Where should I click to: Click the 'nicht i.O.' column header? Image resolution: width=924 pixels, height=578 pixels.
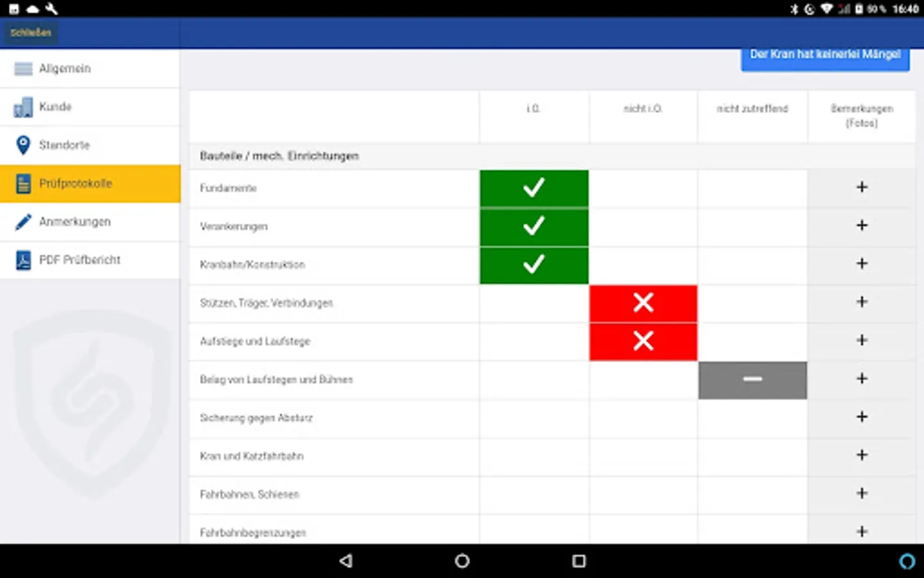[x=642, y=109]
